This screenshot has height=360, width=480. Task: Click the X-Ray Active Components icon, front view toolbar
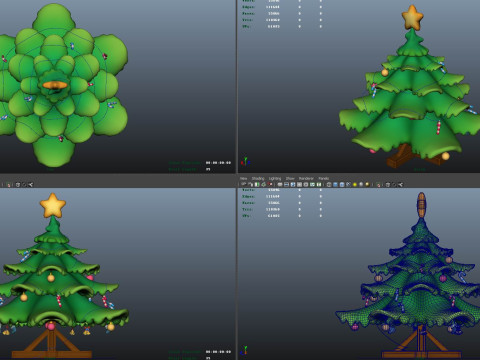tap(24, 184)
